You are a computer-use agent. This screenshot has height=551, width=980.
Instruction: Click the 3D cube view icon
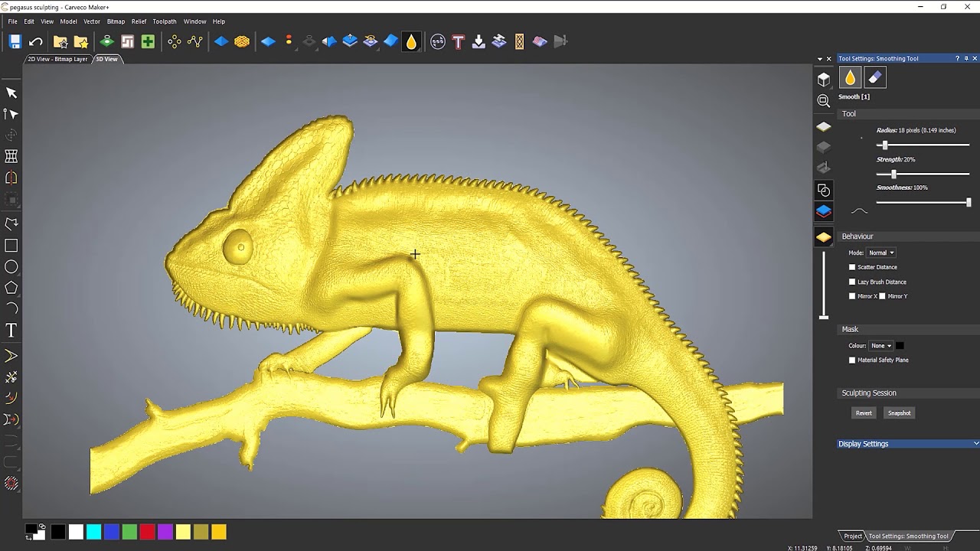(x=824, y=79)
